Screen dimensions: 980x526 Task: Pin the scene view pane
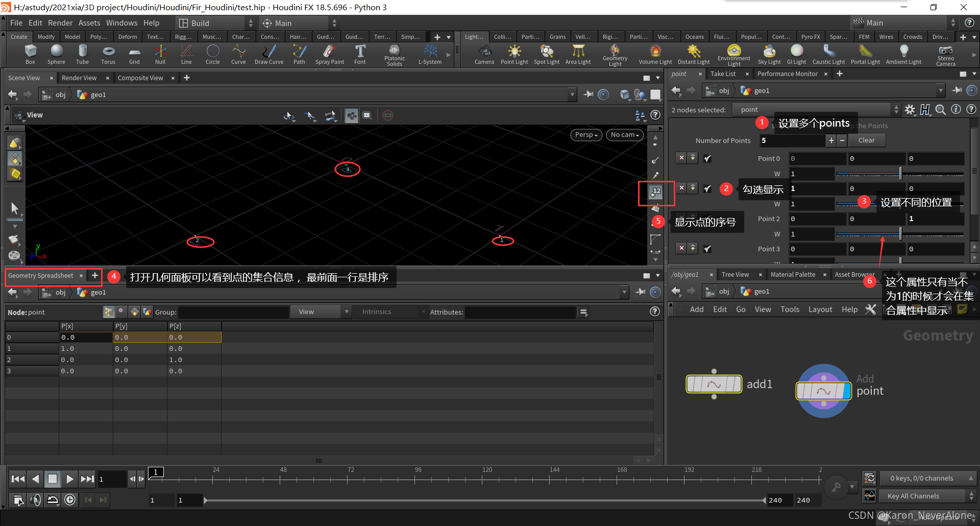coord(589,94)
